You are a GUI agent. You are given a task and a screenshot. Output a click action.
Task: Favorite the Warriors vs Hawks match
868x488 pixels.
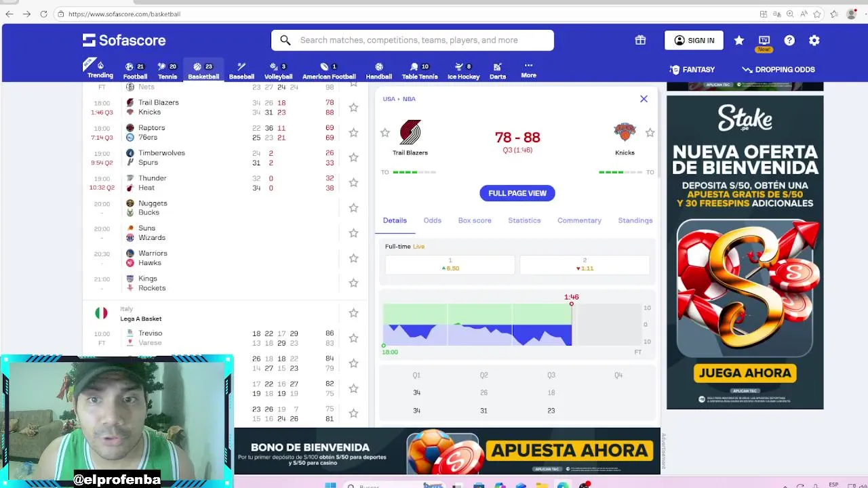coord(353,258)
